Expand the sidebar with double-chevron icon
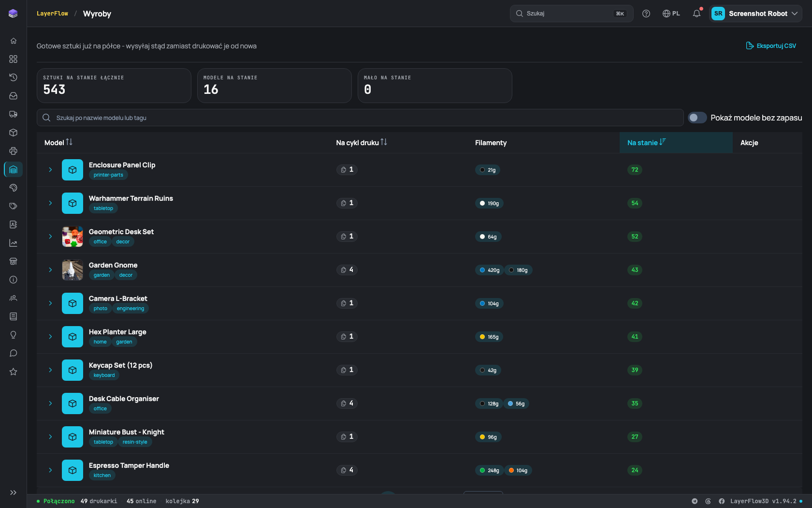This screenshot has height=508, width=812. pos(13,493)
